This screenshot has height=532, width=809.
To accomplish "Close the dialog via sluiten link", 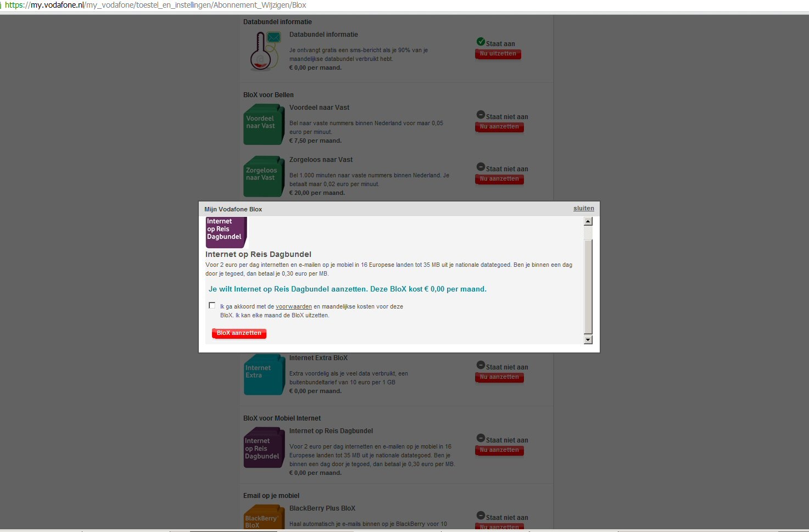I will pos(583,209).
